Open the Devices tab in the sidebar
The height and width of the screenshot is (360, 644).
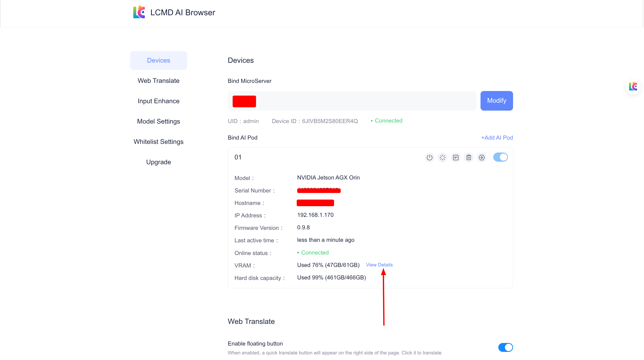click(158, 61)
